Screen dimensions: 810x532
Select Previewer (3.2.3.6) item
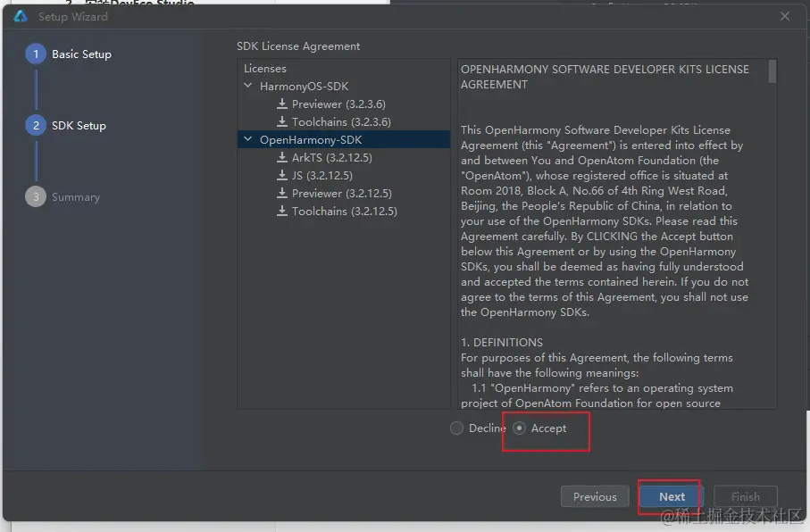[x=338, y=104]
